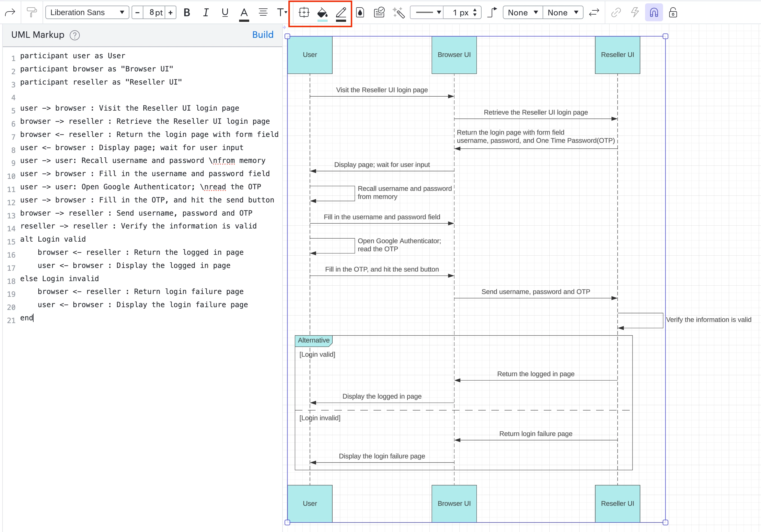The width and height of the screenshot is (761, 532).
Task: Click 'Display the login failure page' diagram label
Action: 382,456
